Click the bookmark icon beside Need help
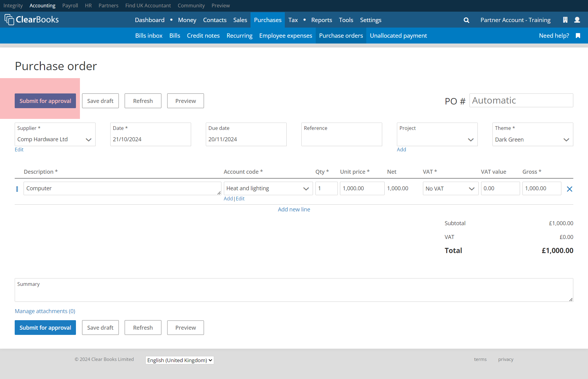 (x=578, y=36)
